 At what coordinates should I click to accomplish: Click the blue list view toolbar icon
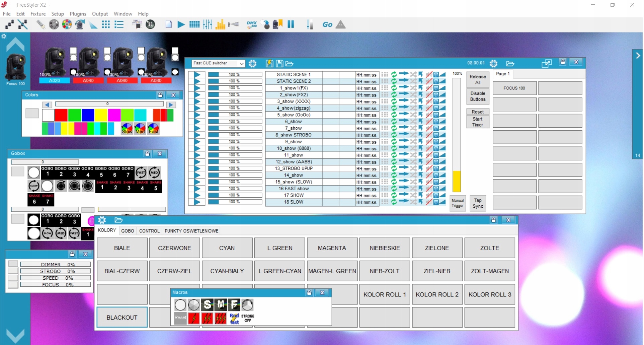[x=119, y=24]
